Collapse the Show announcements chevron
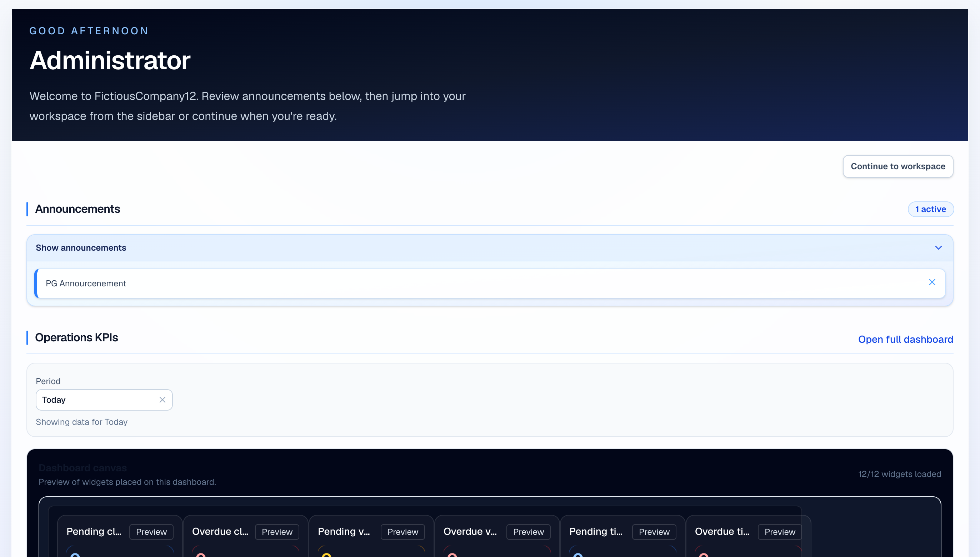 coord(938,248)
